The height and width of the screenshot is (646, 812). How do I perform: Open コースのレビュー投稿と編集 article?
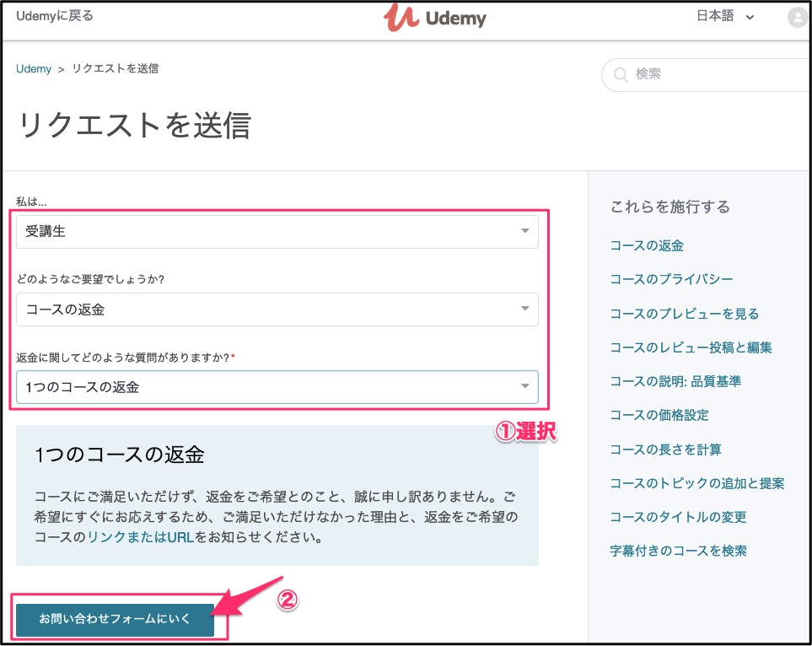[x=691, y=347]
